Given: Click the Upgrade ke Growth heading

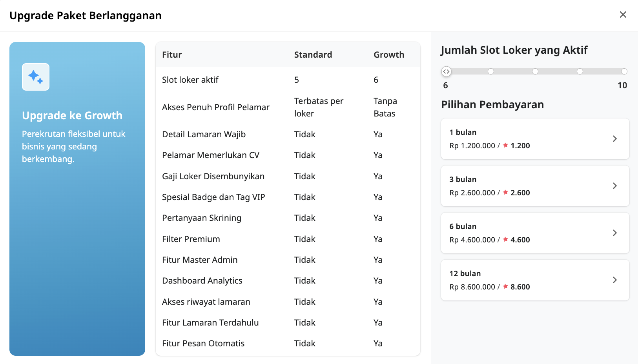Looking at the screenshot, I should [72, 116].
